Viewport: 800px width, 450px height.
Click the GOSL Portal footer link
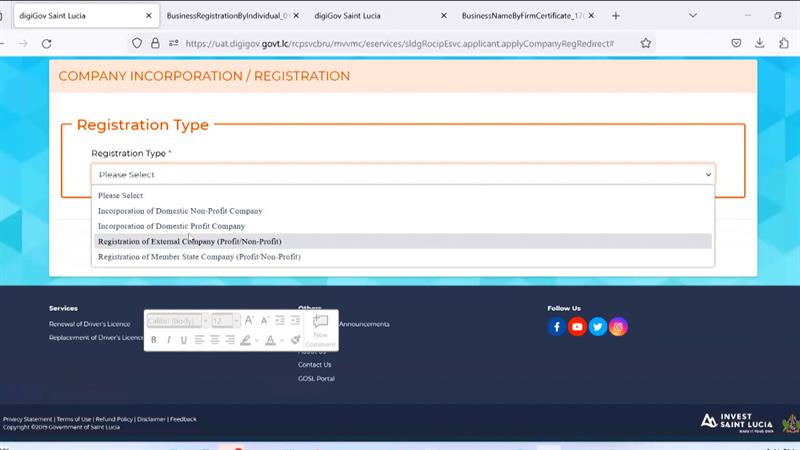tap(316, 379)
